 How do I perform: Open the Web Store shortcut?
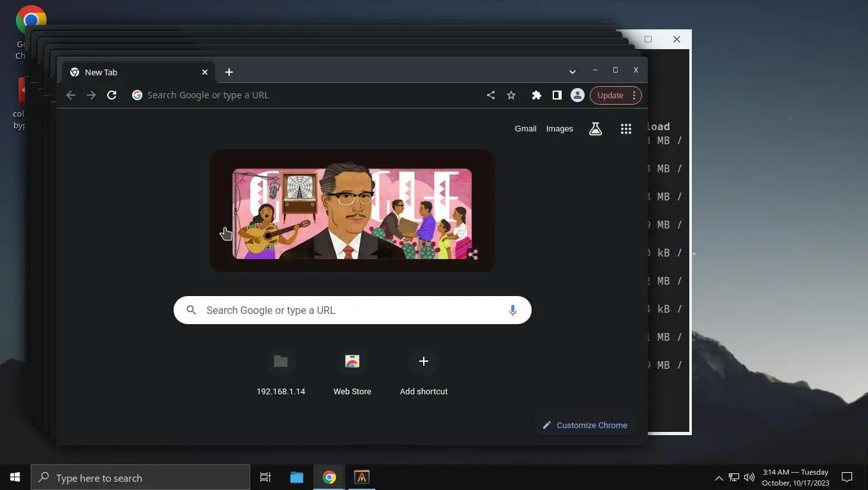(x=352, y=372)
